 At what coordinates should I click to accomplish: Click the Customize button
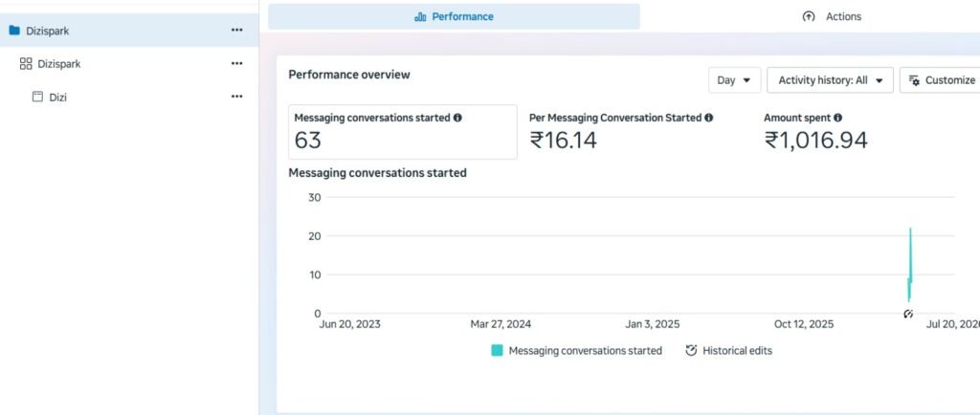(x=942, y=80)
